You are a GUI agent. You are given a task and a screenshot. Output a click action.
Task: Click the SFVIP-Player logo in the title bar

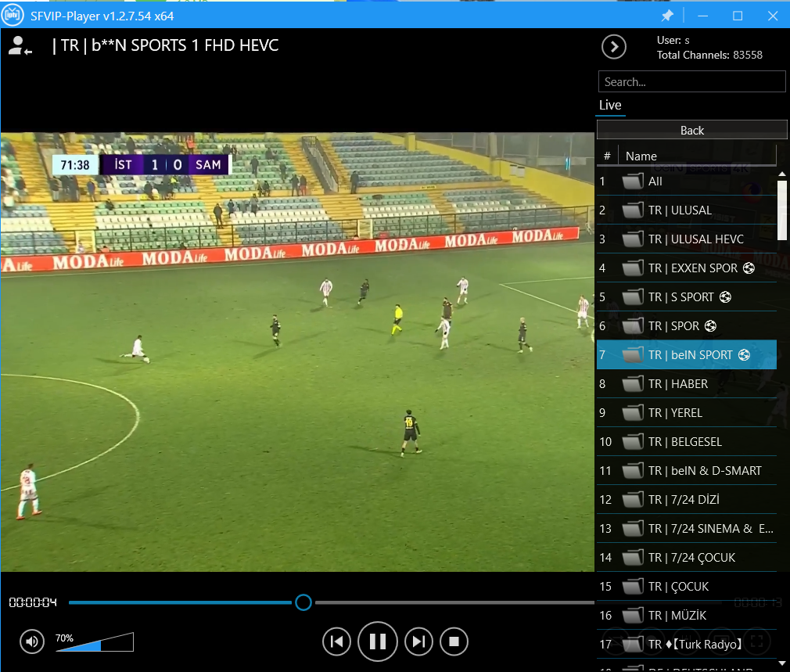(13, 15)
